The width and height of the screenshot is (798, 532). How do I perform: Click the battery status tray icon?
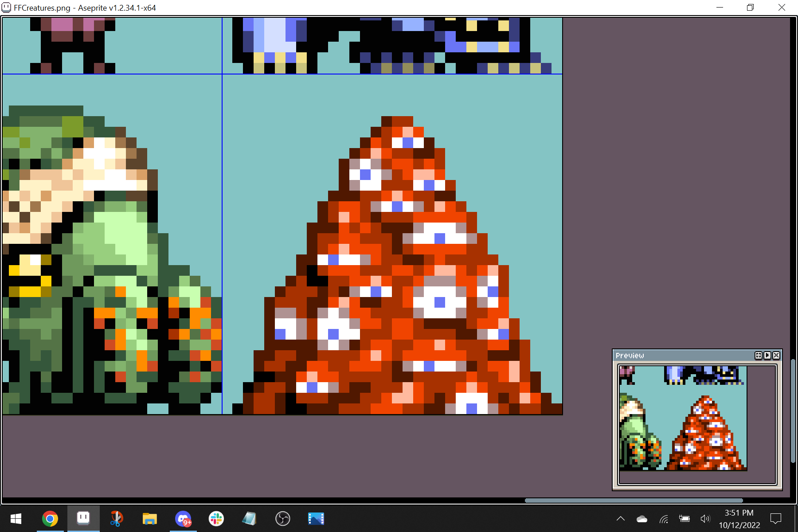[x=685, y=519]
